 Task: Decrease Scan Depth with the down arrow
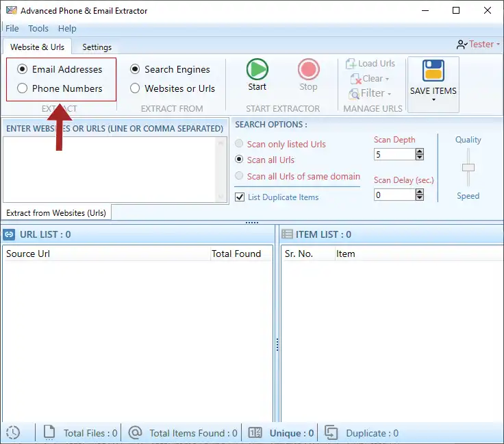tap(420, 157)
